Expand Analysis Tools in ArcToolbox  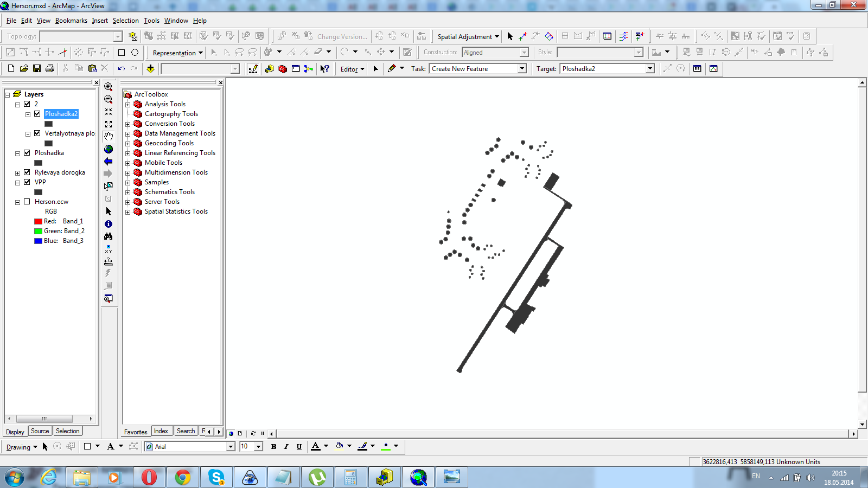coord(128,105)
